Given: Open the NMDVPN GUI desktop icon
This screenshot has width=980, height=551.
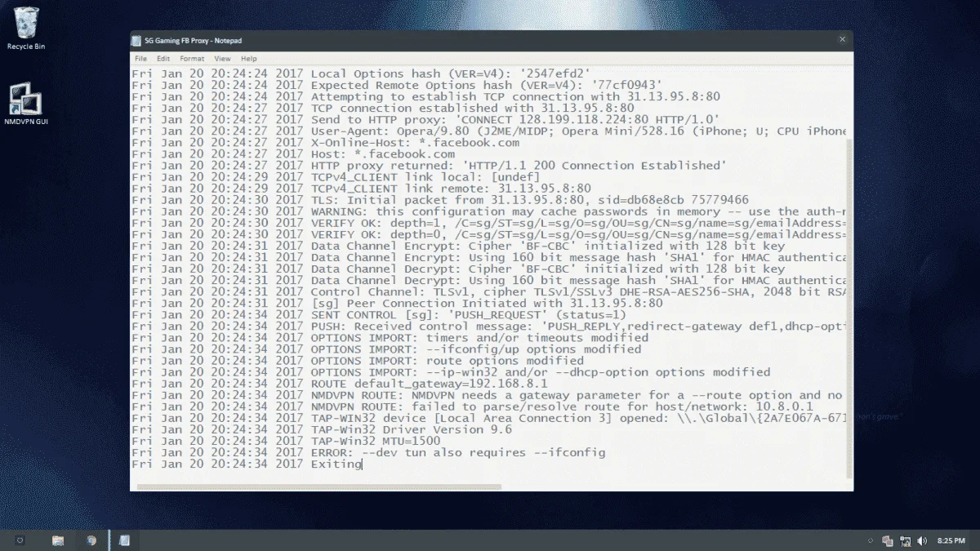Looking at the screenshot, I should (x=26, y=104).
